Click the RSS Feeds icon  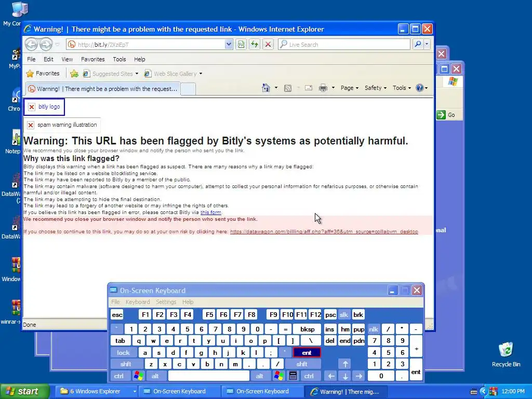pos(288,88)
